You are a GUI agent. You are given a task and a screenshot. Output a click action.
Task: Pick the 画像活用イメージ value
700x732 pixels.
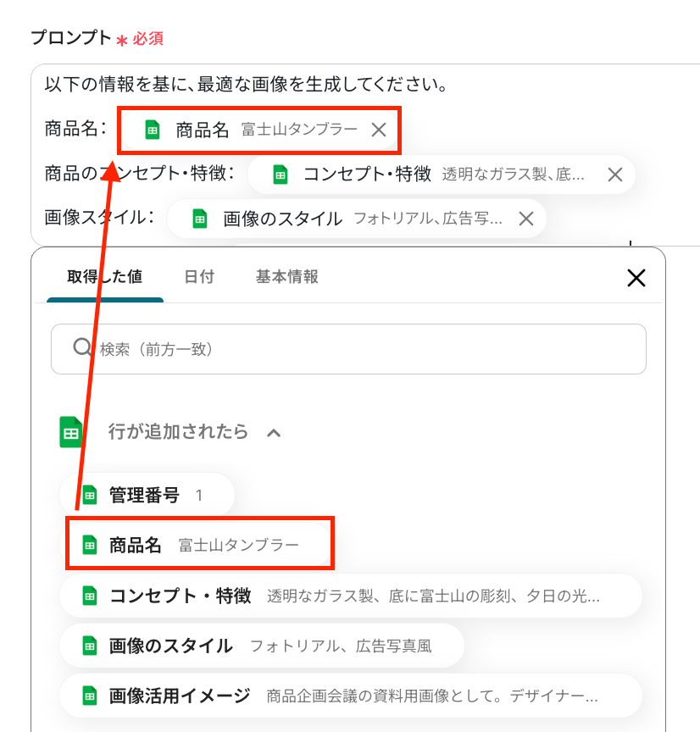coord(350,696)
